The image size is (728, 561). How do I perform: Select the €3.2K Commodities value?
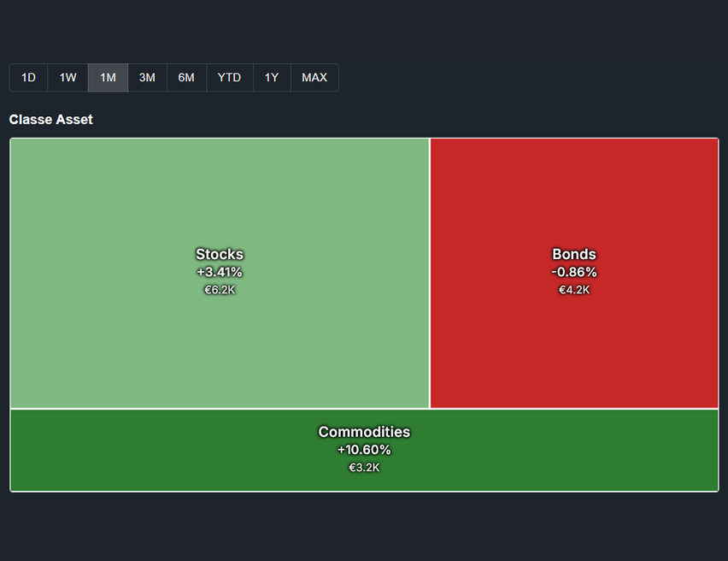click(364, 468)
